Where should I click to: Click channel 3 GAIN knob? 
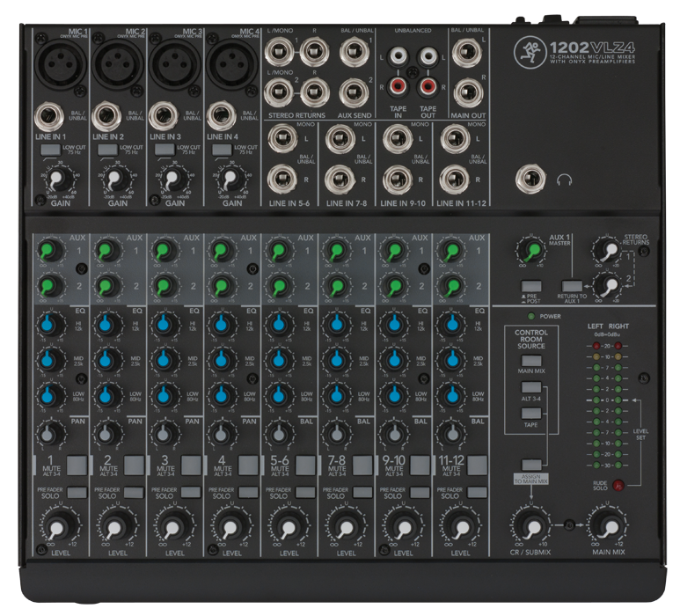pyautogui.click(x=173, y=180)
